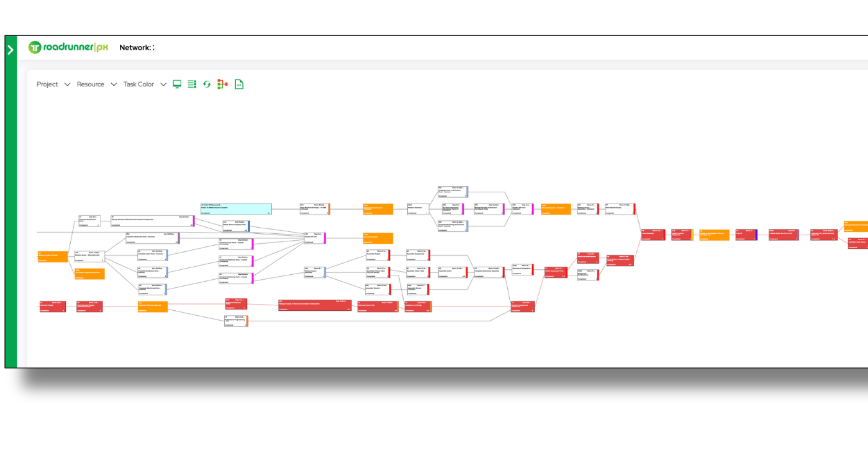Select Complete Laser Parts - Internal node
Viewport: 868px width, 456px height.
(153, 256)
